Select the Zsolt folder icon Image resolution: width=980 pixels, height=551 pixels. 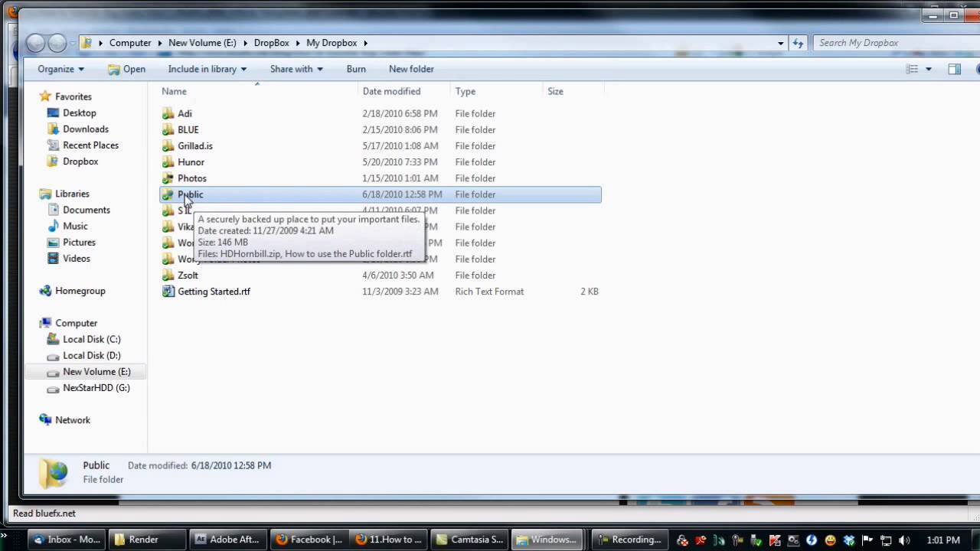tap(168, 275)
